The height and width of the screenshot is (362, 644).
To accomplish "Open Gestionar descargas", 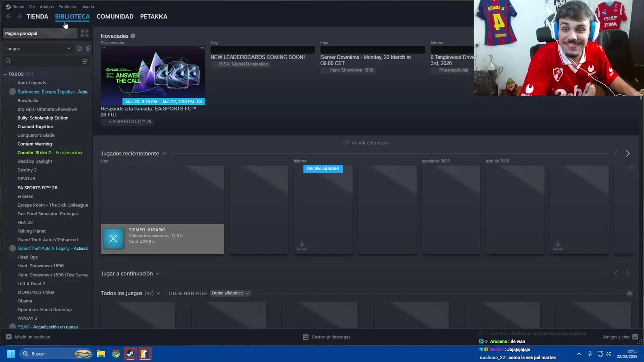I will pos(327,337).
